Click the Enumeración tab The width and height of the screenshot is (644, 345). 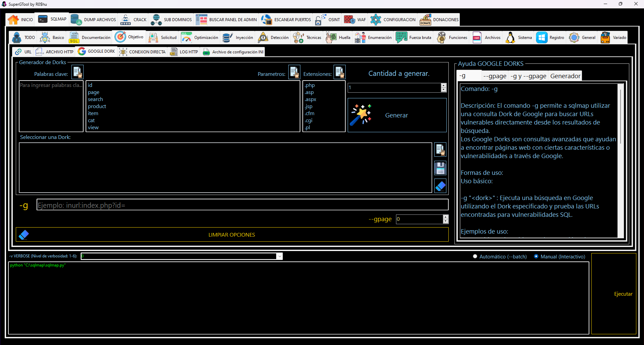[373, 38]
